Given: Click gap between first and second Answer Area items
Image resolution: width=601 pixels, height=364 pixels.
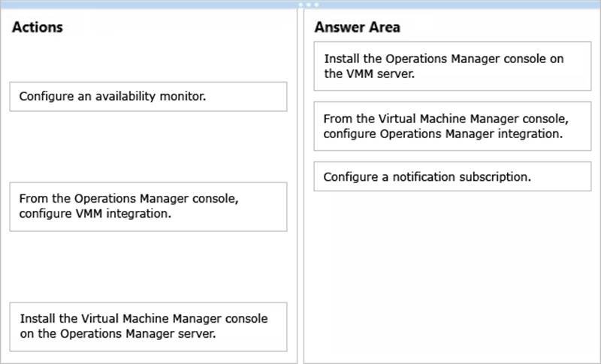Looking at the screenshot, I should click(x=453, y=96).
